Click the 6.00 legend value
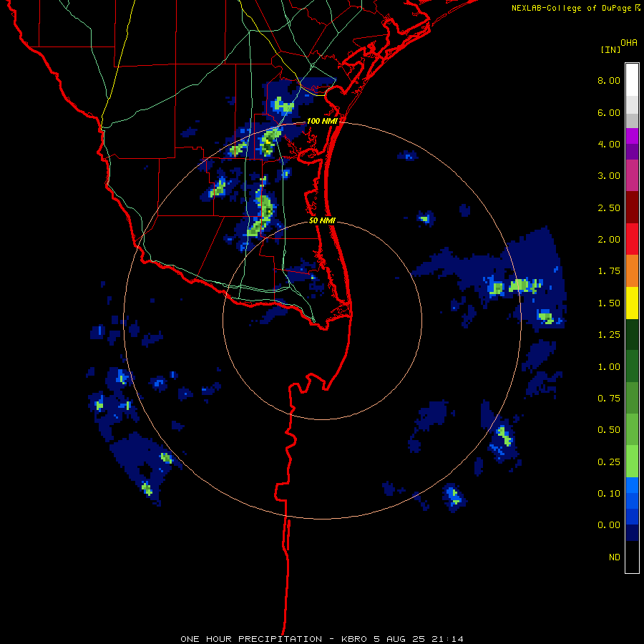 point(609,112)
